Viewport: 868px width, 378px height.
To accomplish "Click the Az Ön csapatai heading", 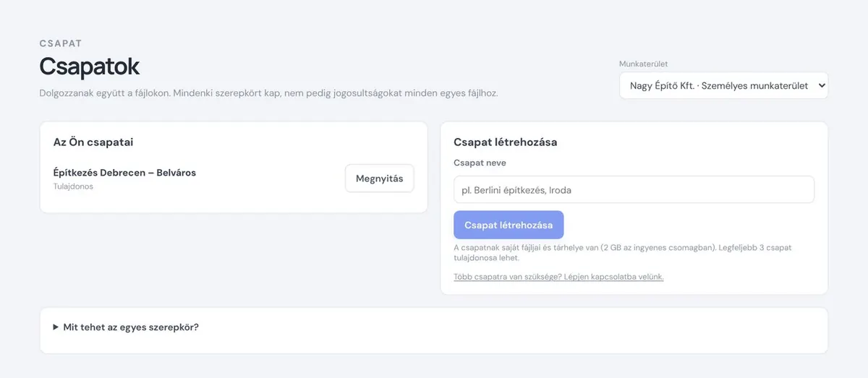I will click(x=93, y=142).
